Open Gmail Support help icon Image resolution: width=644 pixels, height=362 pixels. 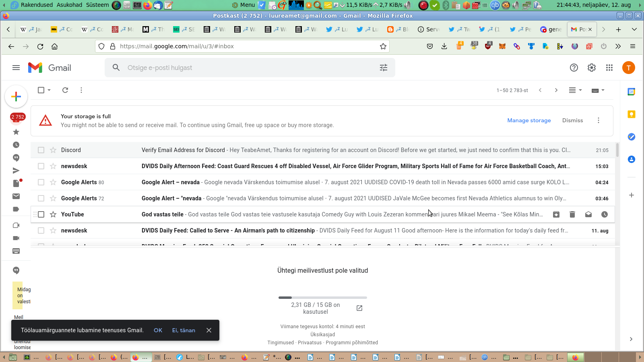[574, 68]
